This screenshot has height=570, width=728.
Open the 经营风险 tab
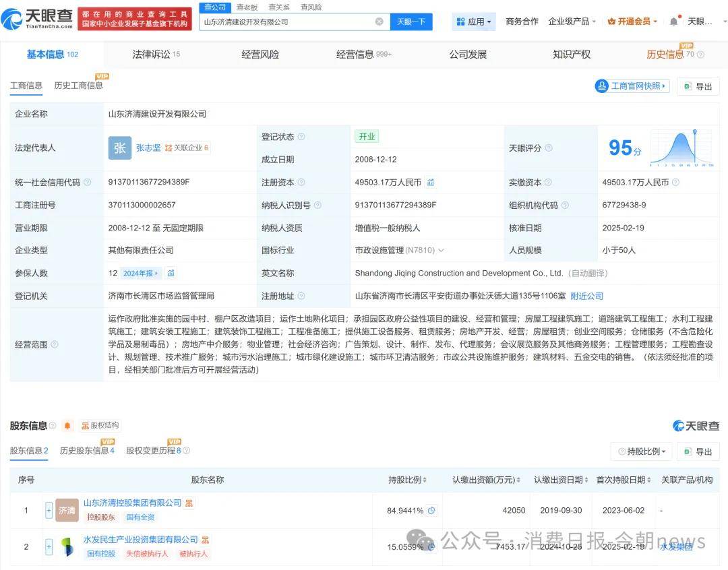click(x=260, y=55)
